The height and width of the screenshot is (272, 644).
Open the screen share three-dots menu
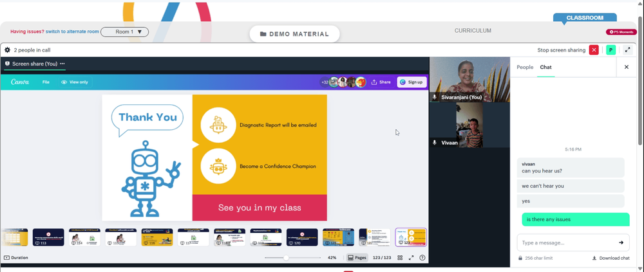[x=62, y=64]
